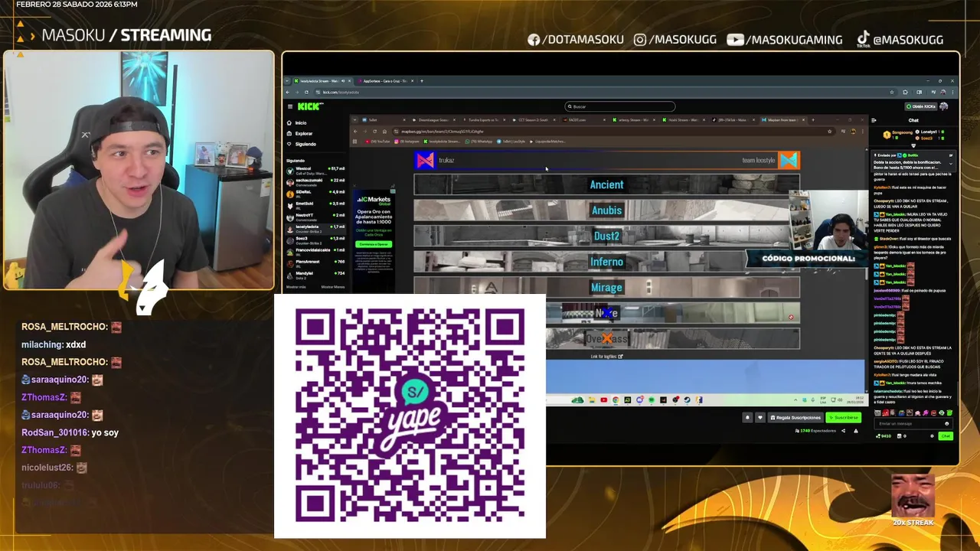Open File Explorer folder in the taskbar

click(x=592, y=399)
